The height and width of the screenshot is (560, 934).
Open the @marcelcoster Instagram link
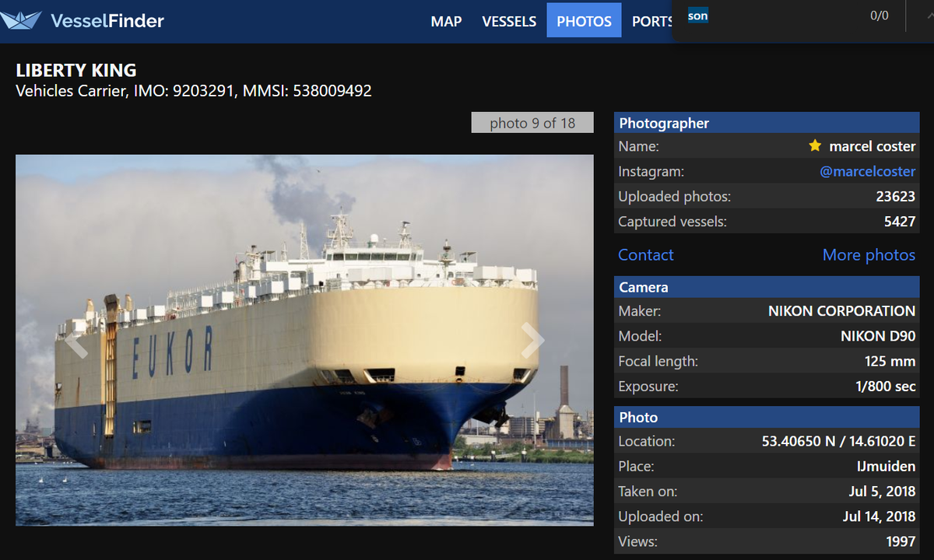pos(867,171)
